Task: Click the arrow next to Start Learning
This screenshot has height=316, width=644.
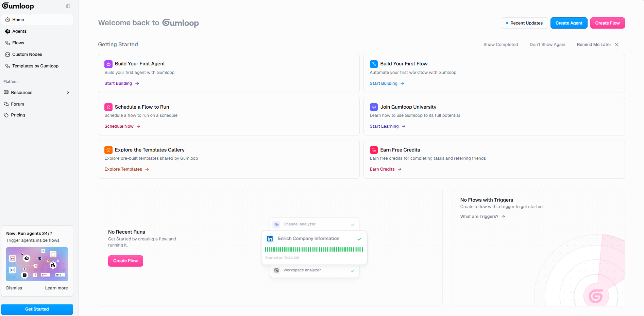Action: 404,126
